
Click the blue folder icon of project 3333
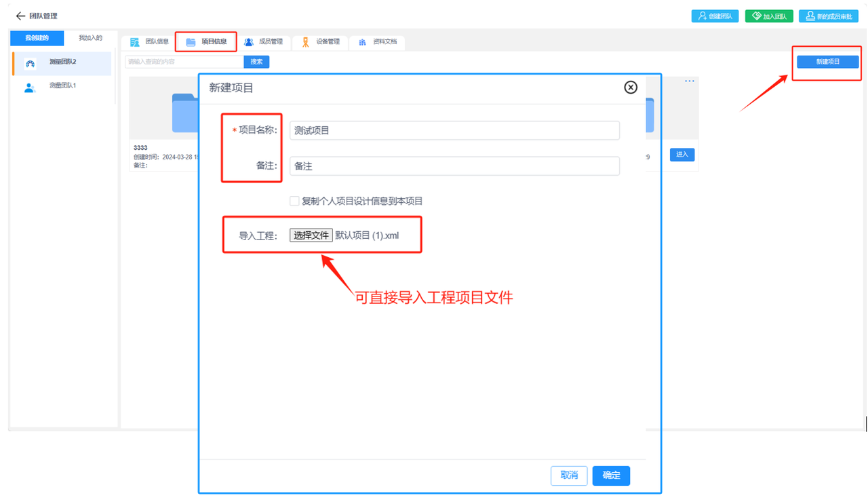[184, 113]
